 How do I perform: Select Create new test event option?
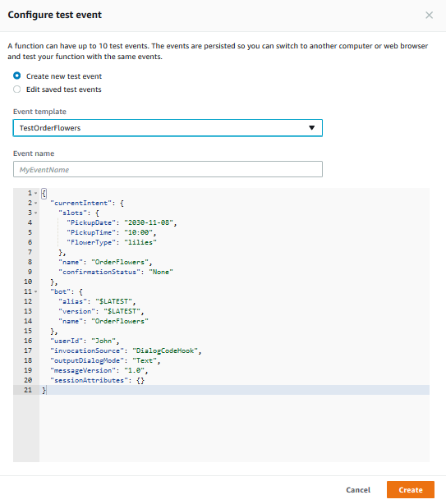[x=17, y=76]
